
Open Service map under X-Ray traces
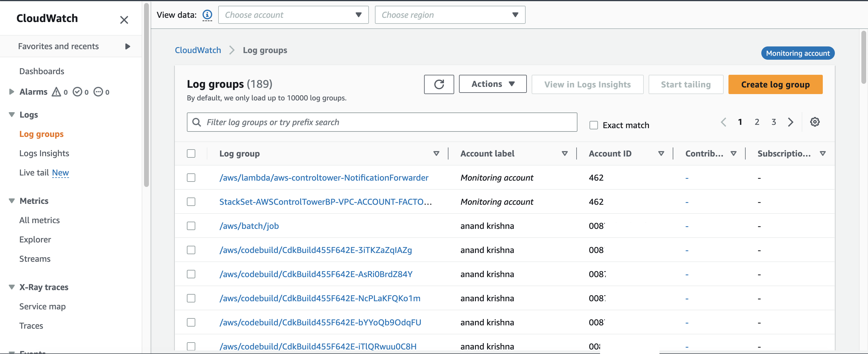click(x=42, y=306)
